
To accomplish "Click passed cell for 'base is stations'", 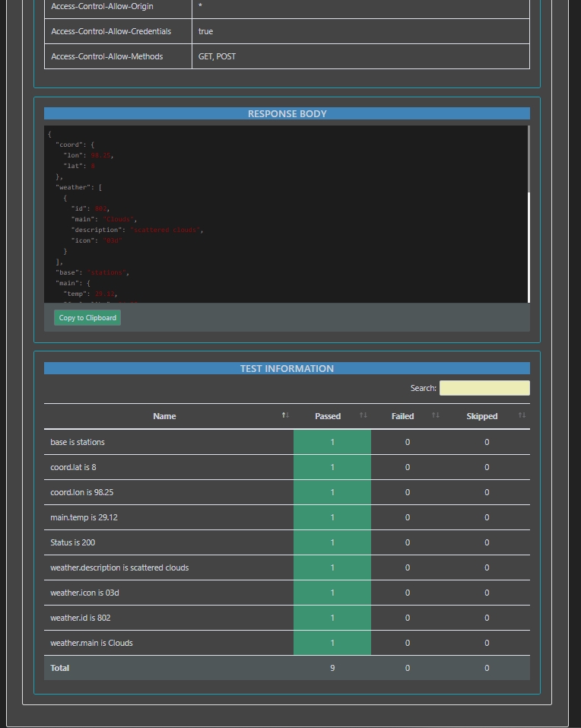I will pyautogui.click(x=332, y=442).
